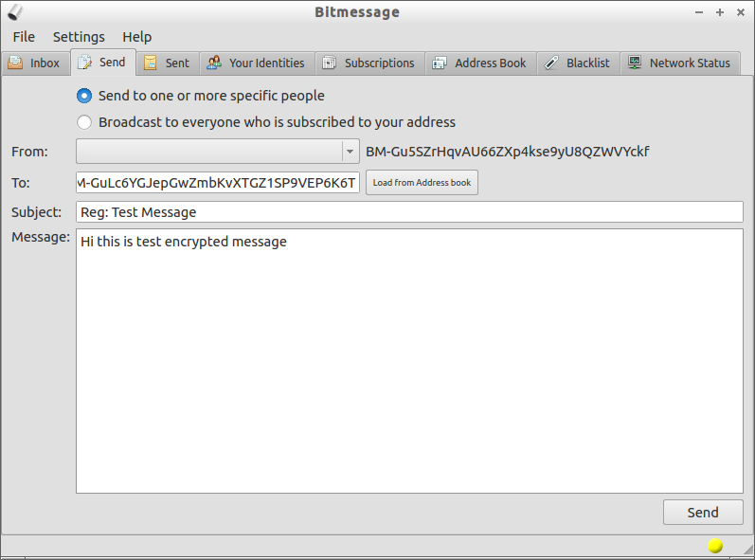Click the 'To:' label
The width and height of the screenshot is (755, 560).
(x=21, y=183)
